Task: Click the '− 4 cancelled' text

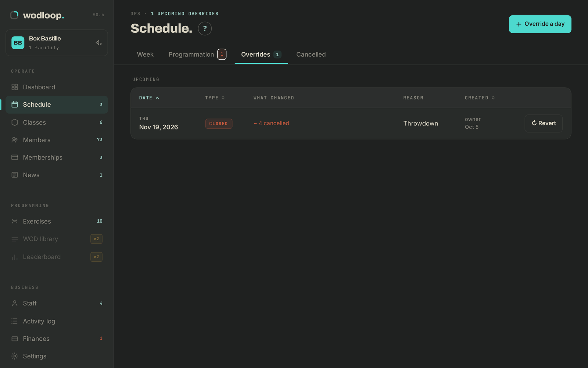Action: click(271, 123)
